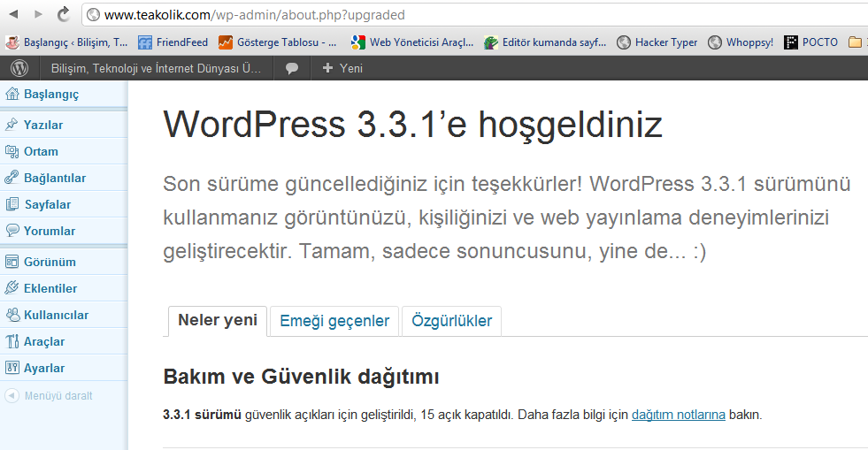
Task: Click the Kullanıcılar users icon
Action: coord(12,315)
